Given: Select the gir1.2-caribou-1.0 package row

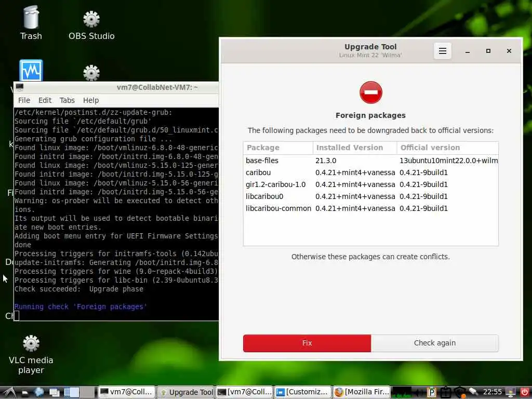Looking at the screenshot, I should tap(371, 184).
